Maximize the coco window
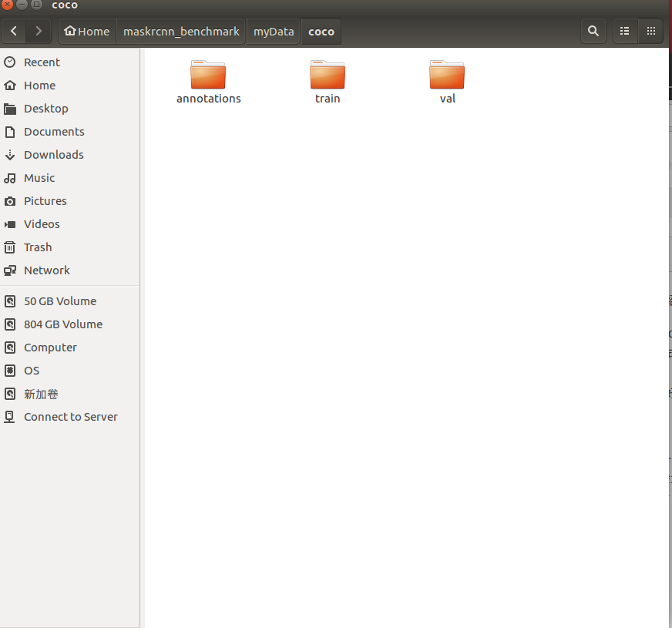Image resolution: width=672 pixels, height=628 pixels. coord(36,5)
